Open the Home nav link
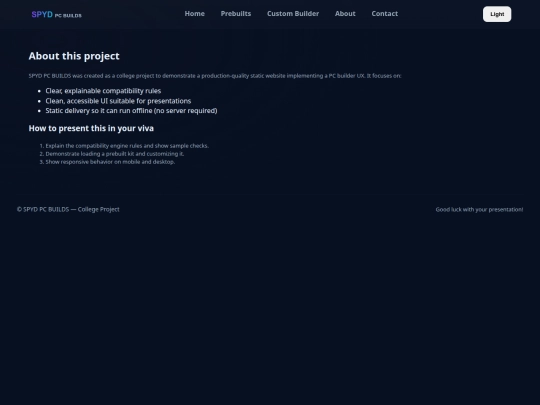Viewport: 540px width, 405px height. click(x=195, y=14)
